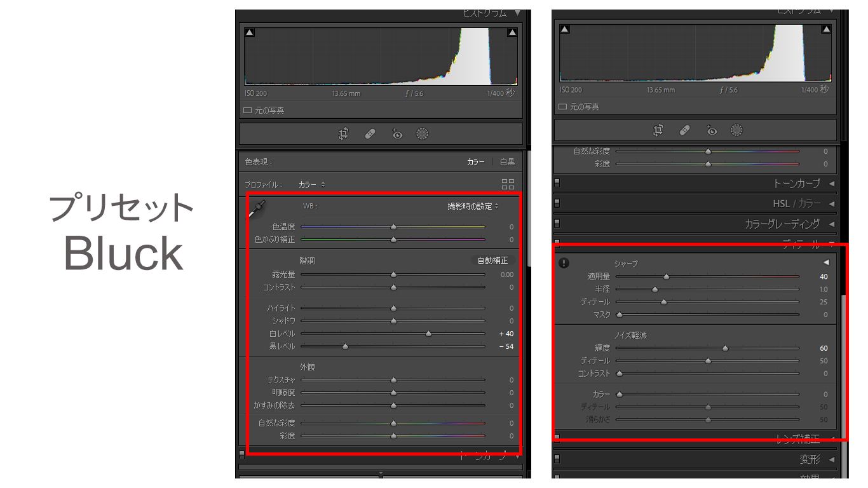This screenshot has height=488, width=868.
Task: Select the カラー treatment option
Action: pos(475,162)
